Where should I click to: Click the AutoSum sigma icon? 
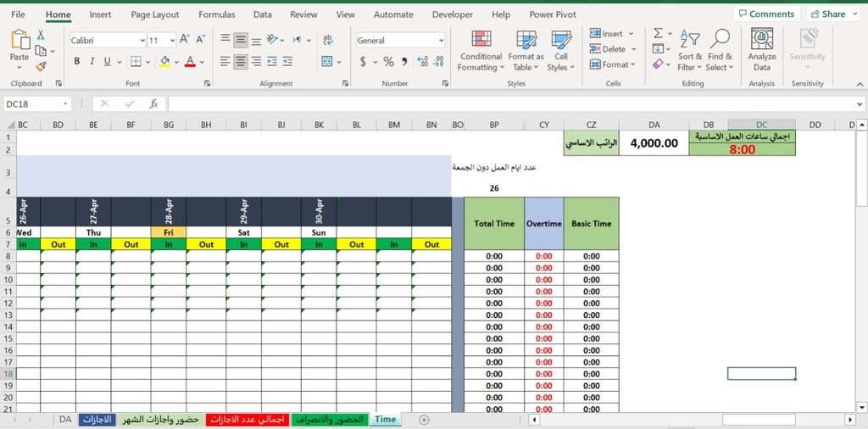pos(658,34)
